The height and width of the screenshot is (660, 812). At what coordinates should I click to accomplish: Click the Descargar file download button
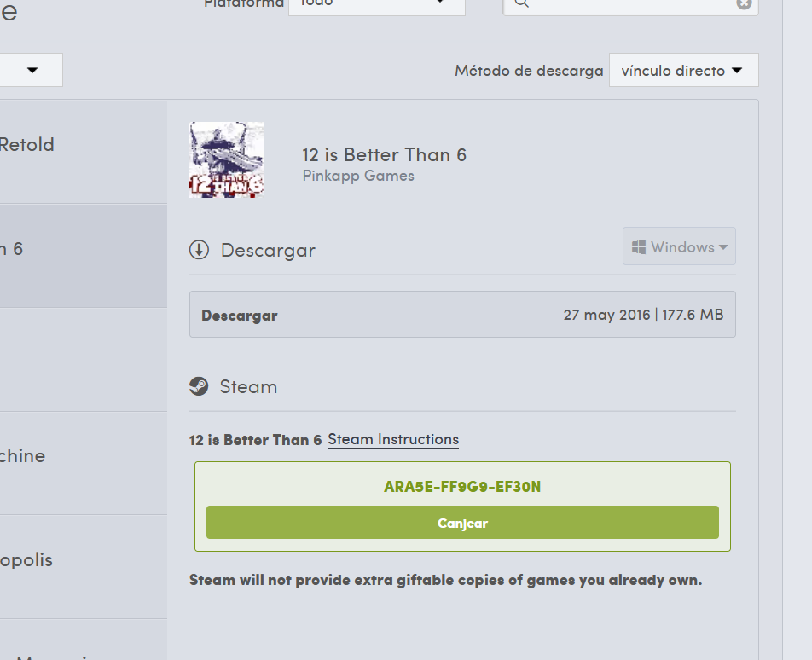pyautogui.click(x=462, y=315)
